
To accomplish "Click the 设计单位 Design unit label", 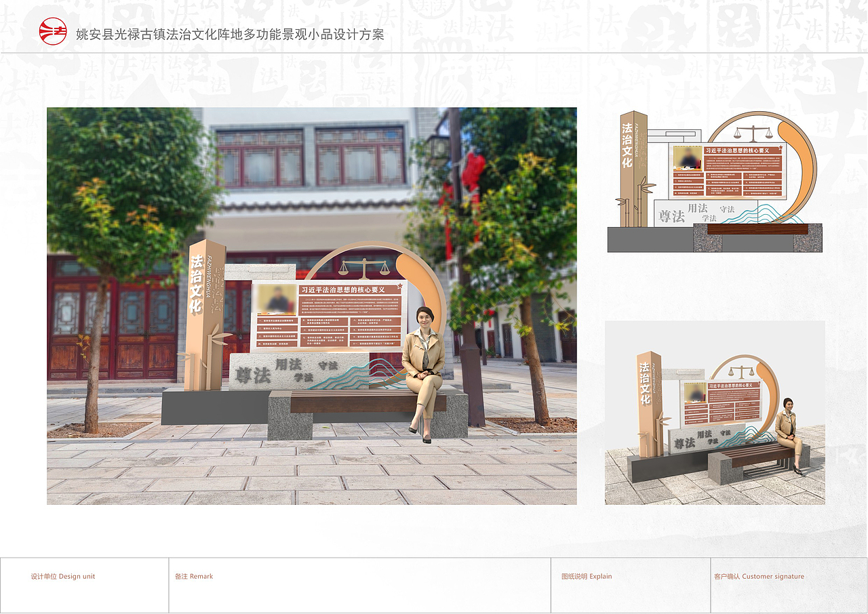I will coord(63,577).
